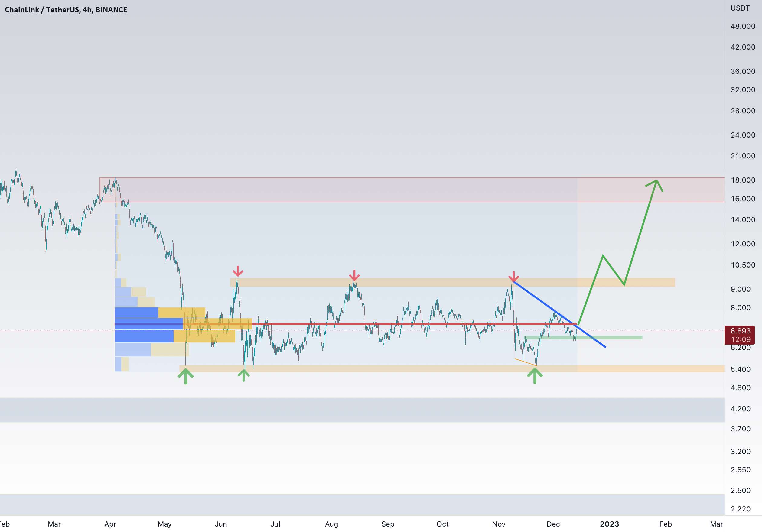This screenshot has width=762, height=532.
Task: Select the 16.000 price axis label
Action: pyautogui.click(x=742, y=199)
